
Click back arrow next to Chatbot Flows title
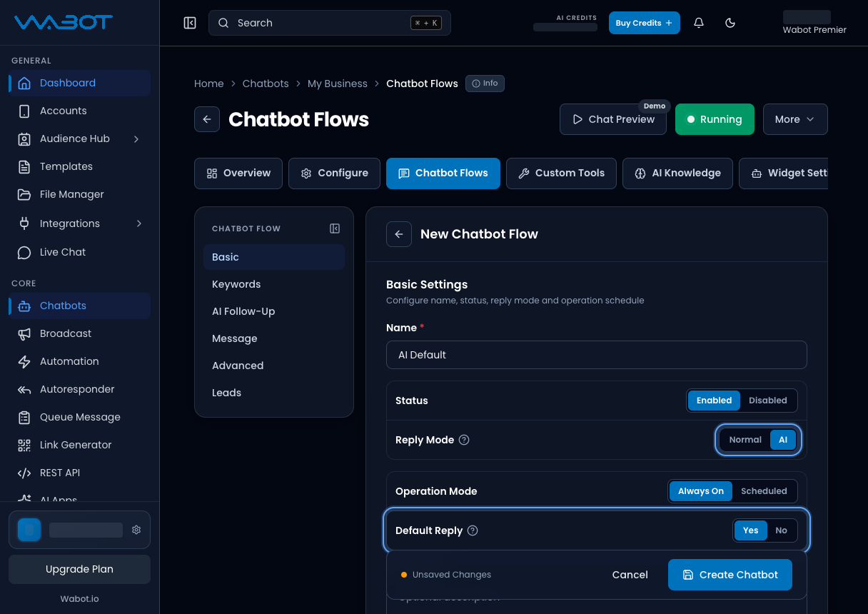tap(207, 119)
